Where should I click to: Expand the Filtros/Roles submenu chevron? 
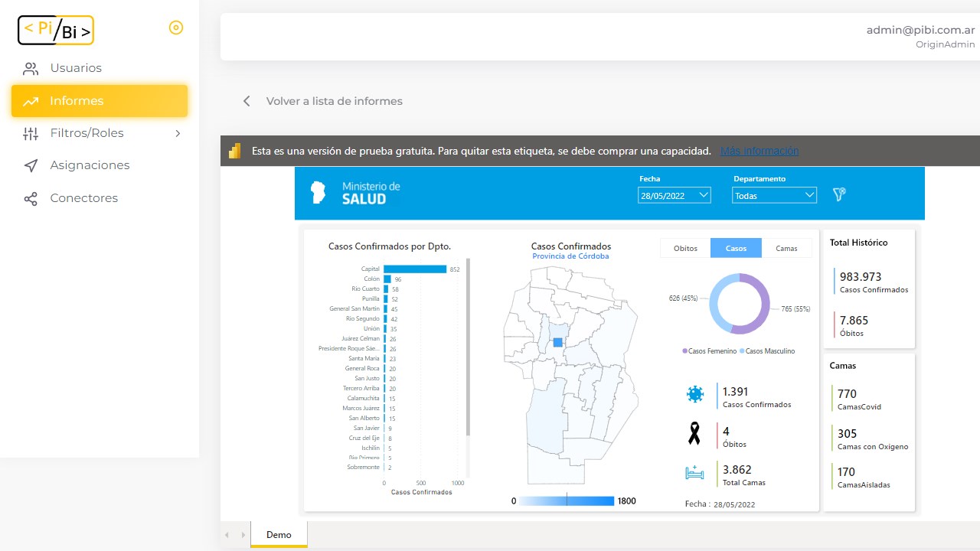178,134
